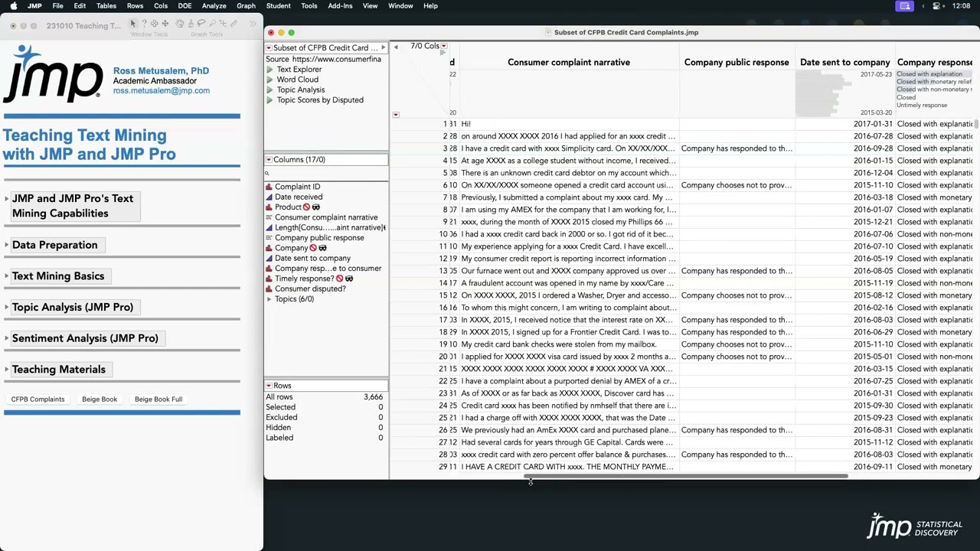Click the Company public response column header

click(x=737, y=63)
